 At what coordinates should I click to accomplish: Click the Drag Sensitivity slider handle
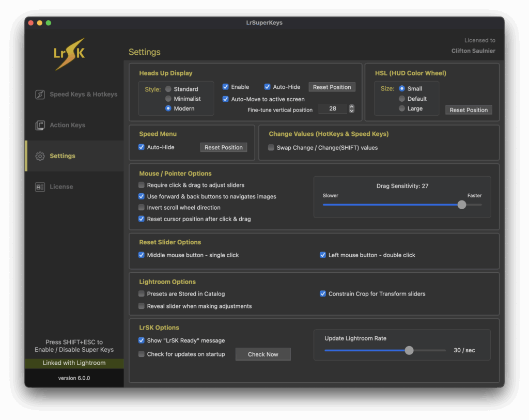pyautogui.click(x=462, y=205)
